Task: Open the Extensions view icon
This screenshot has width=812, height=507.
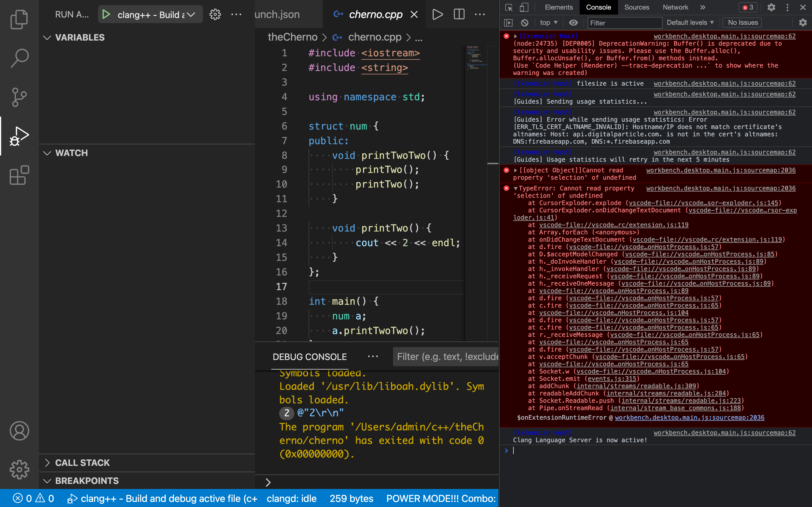Action: (19, 175)
